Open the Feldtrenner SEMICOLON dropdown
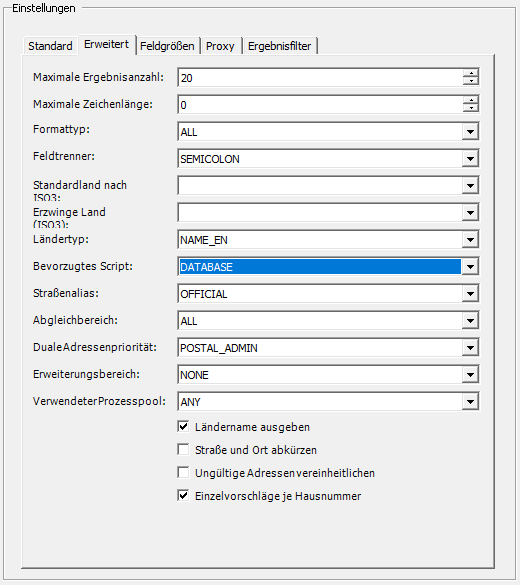The image size is (520, 585). coord(470,159)
